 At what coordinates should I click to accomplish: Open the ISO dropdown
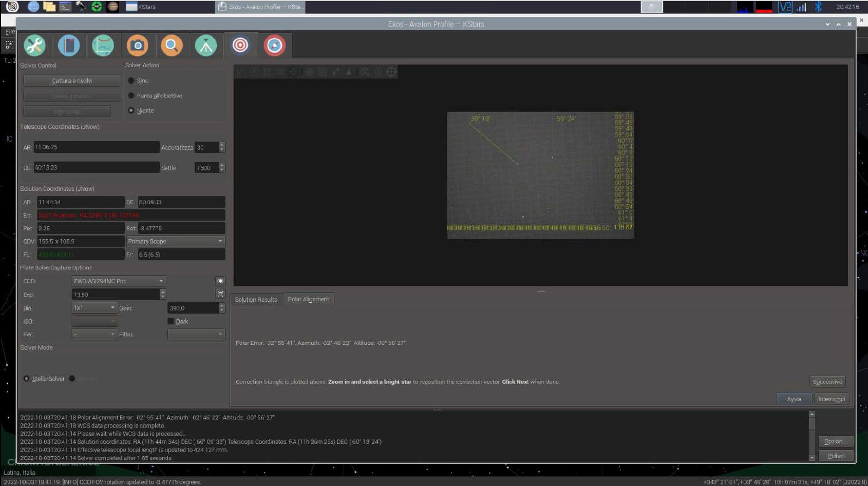pos(95,321)
